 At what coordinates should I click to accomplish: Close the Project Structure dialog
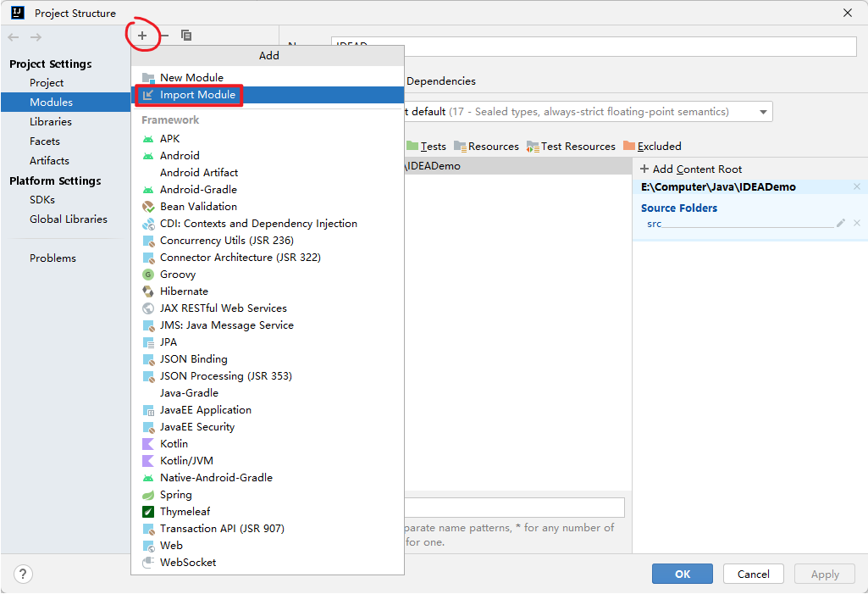(x=848, y=13)
